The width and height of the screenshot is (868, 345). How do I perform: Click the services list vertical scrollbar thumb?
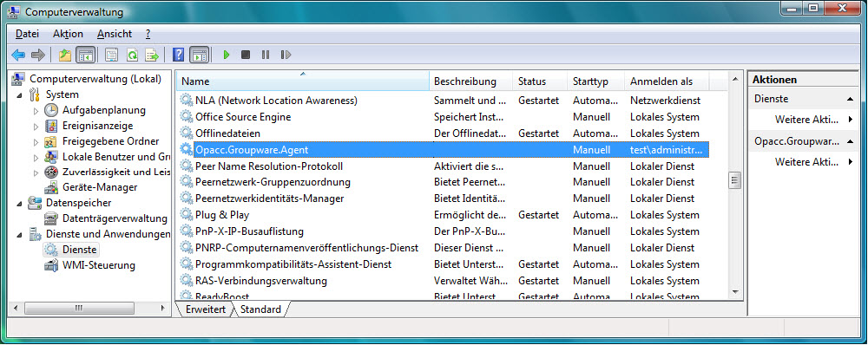735,180
